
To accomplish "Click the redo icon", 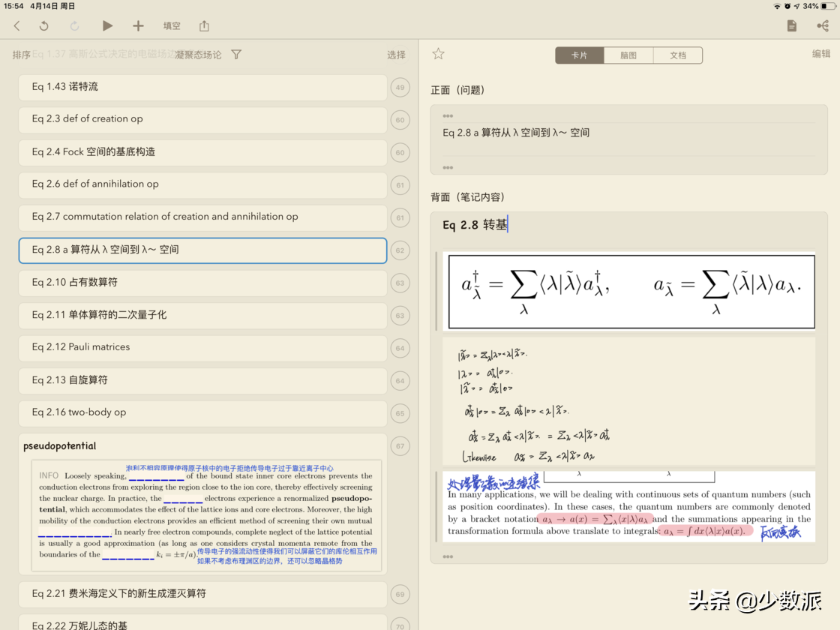I will point(74,25).
